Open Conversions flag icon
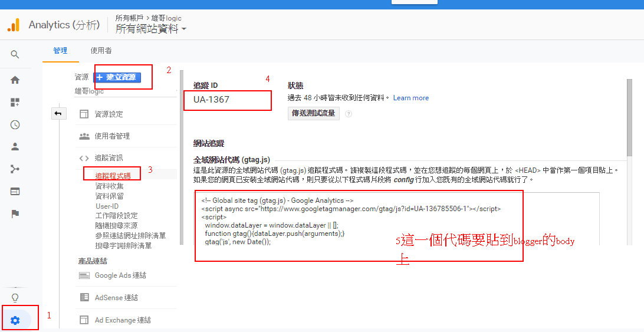Image resolution: width=644 pixels, height=332 pixels. click(15, 213)
